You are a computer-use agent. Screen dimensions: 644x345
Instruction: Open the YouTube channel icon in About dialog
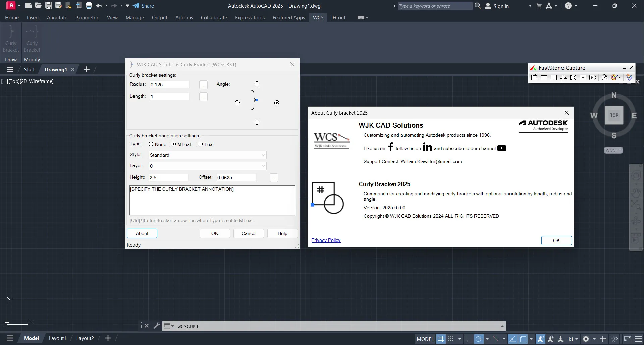501,148
